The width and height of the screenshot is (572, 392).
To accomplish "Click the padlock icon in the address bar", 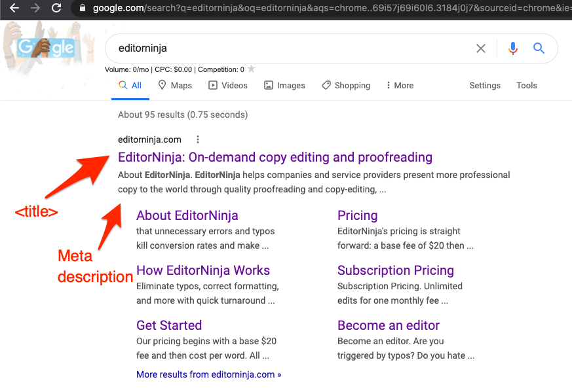I will (83, 8).
